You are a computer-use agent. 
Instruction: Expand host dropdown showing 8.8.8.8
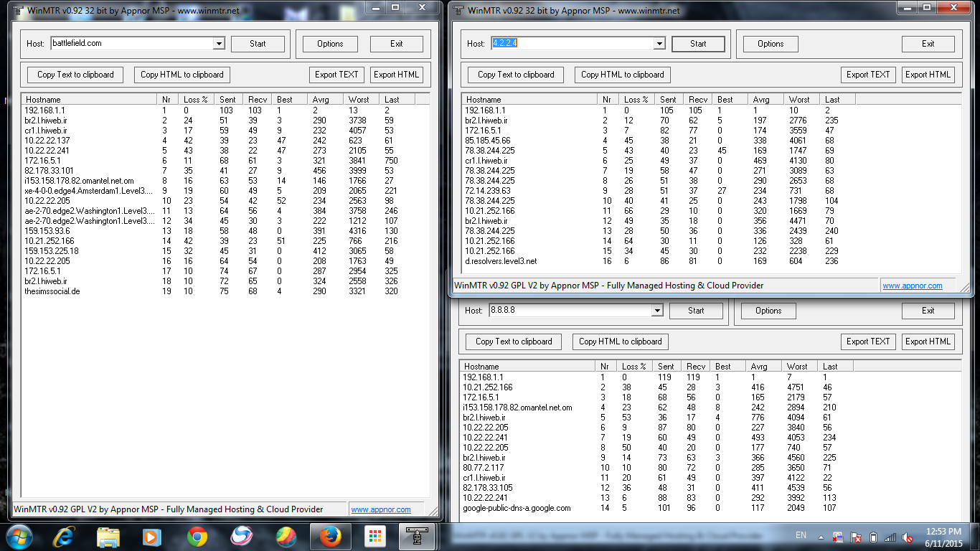click(x=656, y=311)
